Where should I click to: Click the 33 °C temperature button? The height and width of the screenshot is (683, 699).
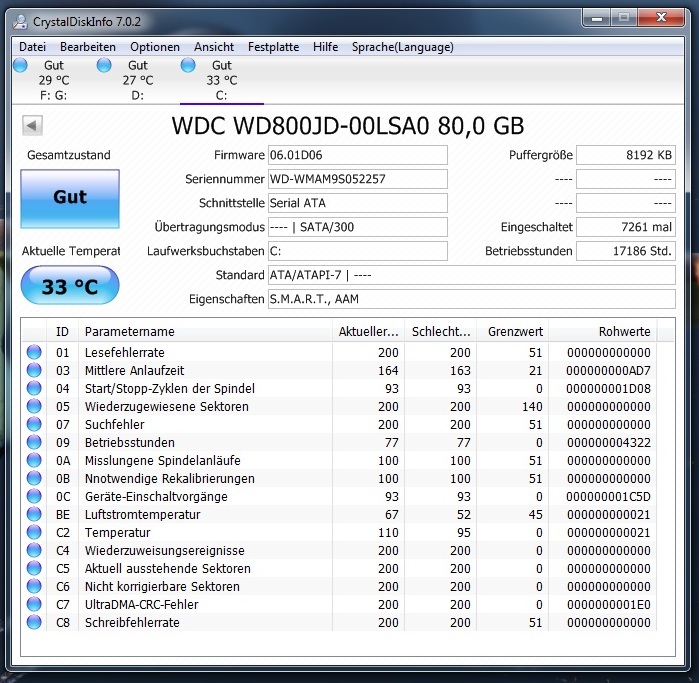pos(70,285)
